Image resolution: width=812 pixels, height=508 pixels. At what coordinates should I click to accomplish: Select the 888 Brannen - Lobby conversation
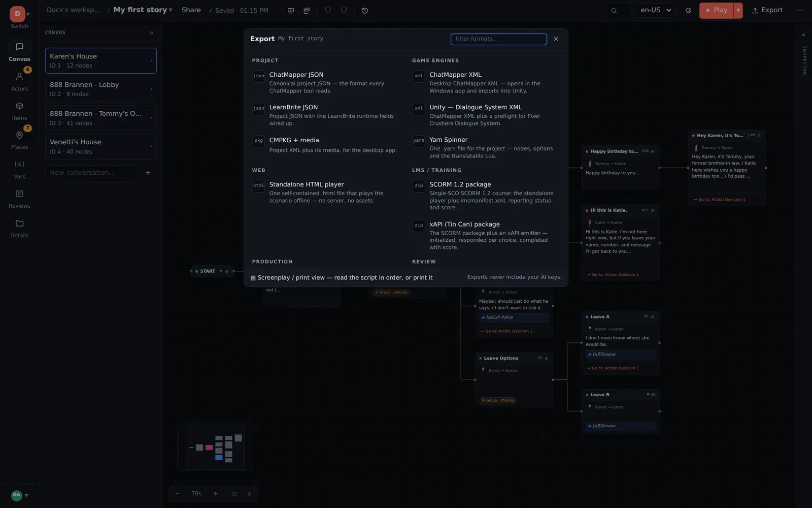(101, 89)
